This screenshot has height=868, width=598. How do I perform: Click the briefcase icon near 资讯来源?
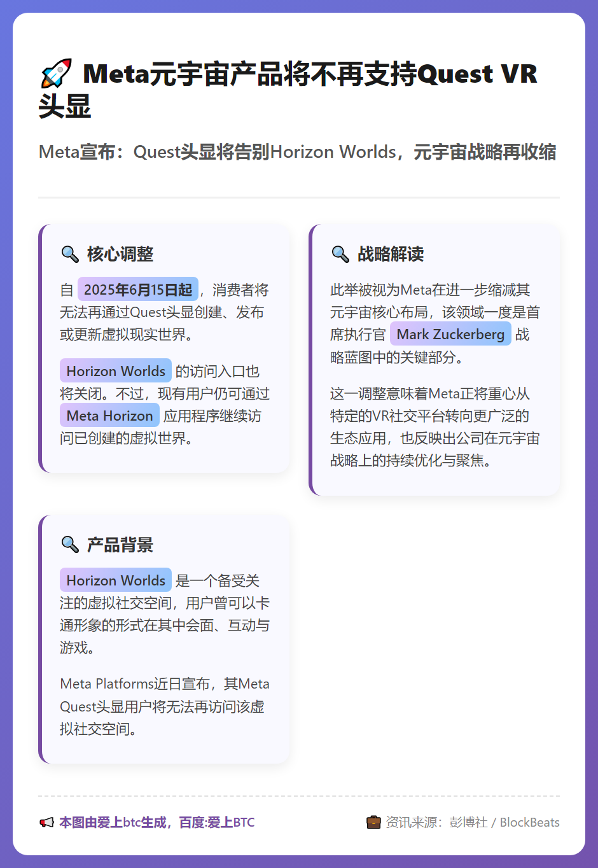coord(373,822)
